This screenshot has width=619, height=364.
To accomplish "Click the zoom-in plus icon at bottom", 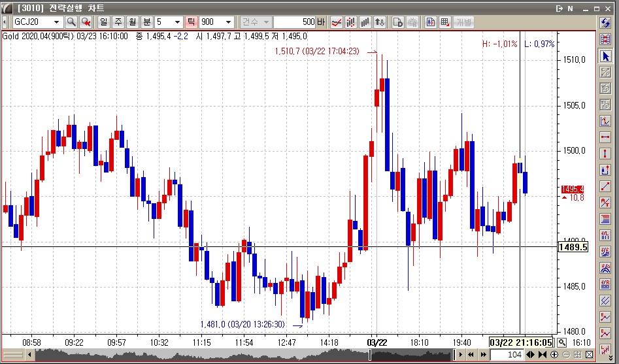I will point(554,355).
